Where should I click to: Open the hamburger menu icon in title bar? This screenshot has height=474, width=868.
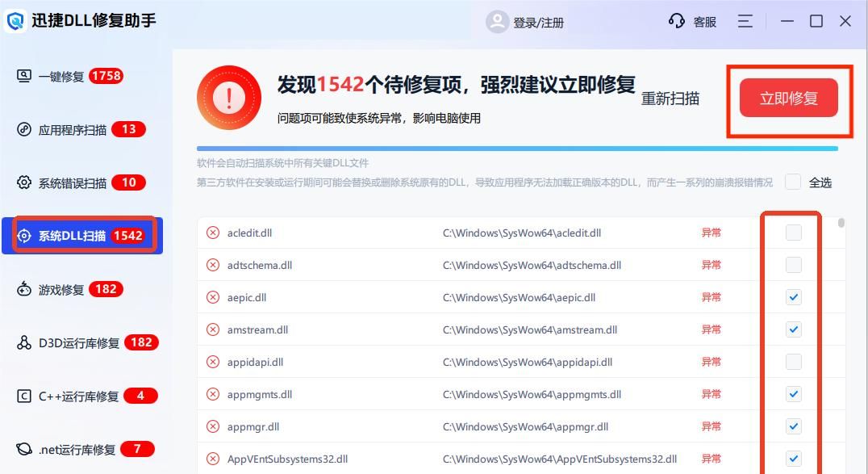pos(745,21)
